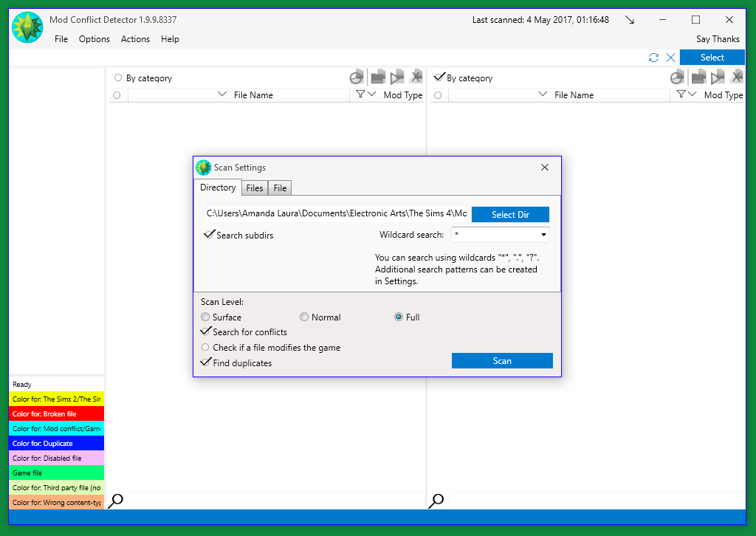
Task: Click the Select Dir button
Action: coord(510,215)
